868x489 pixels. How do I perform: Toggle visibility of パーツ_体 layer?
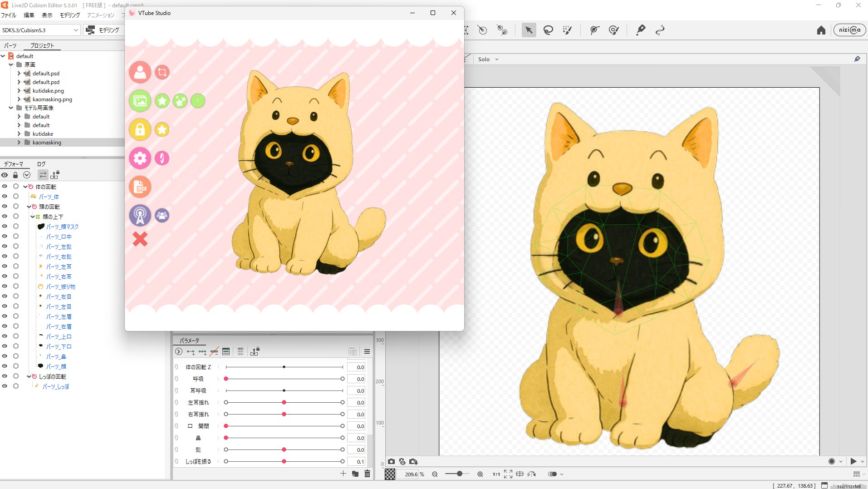pos(5,197)
